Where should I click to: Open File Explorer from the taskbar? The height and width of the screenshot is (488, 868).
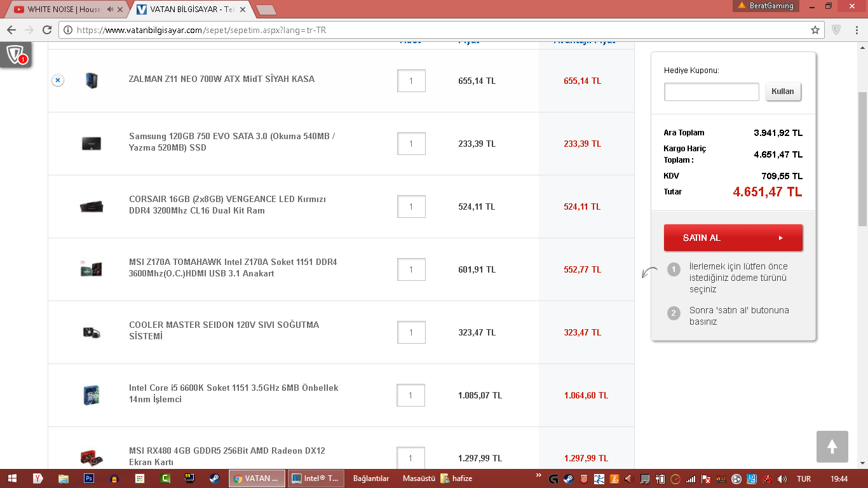[x=64, y=478]
